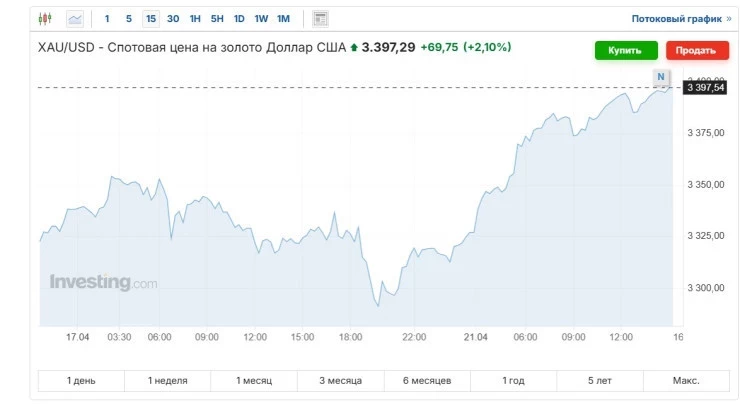The width and height of the screenshot is (740, 404).
Task: Show the 3 месяца range tab
Action: [341, 380]
